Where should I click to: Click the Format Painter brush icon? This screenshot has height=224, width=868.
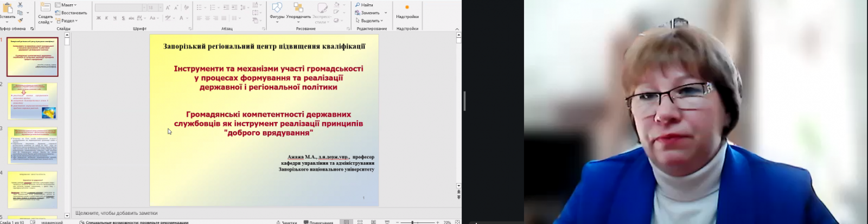20,20
